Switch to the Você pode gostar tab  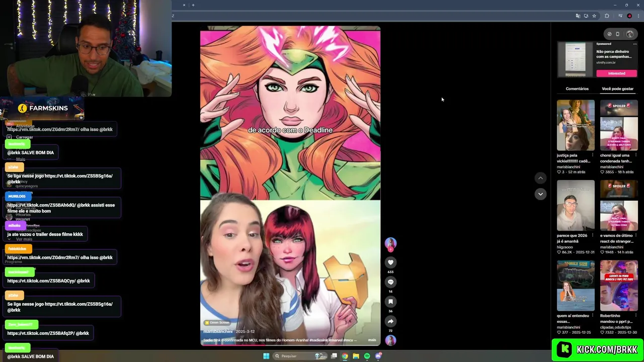click(x=617, y=88)
